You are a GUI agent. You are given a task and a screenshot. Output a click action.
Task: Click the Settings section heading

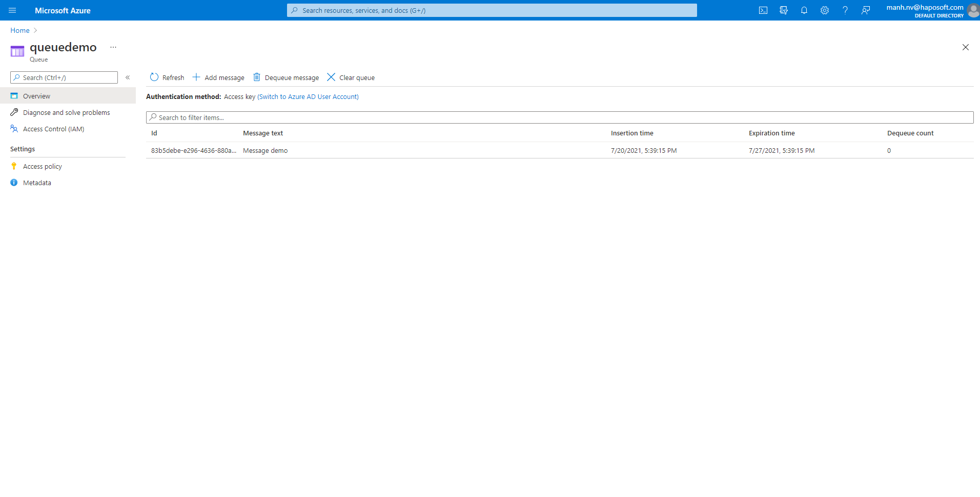coord(23,149)
